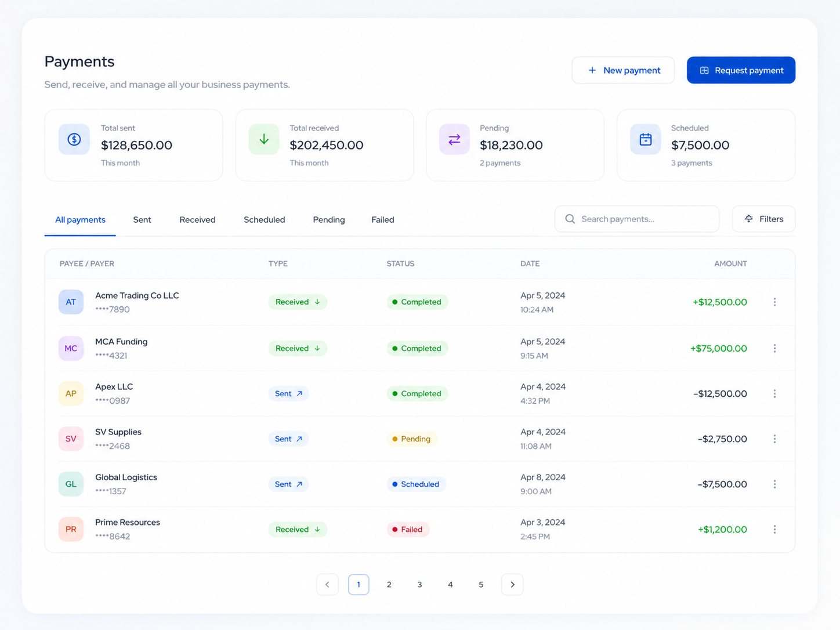Click the green down arrow in Total received card

pyautogui.click(x=264, y=139)
